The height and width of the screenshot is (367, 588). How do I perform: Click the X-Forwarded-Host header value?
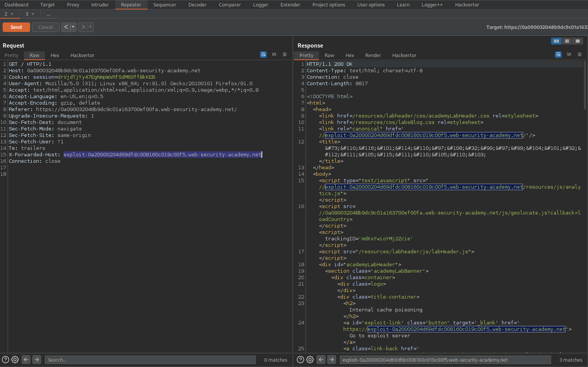click(x=163, y=155)
